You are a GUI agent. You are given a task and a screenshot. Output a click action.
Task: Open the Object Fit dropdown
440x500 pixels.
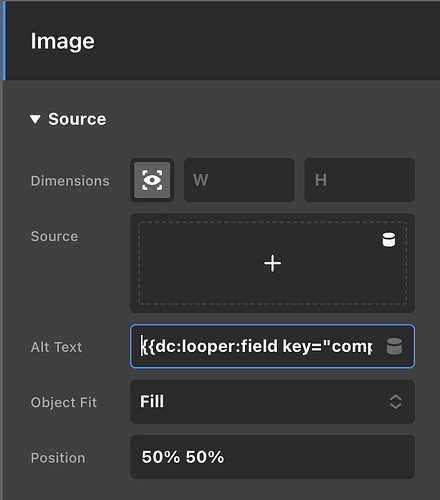(272, 402)
